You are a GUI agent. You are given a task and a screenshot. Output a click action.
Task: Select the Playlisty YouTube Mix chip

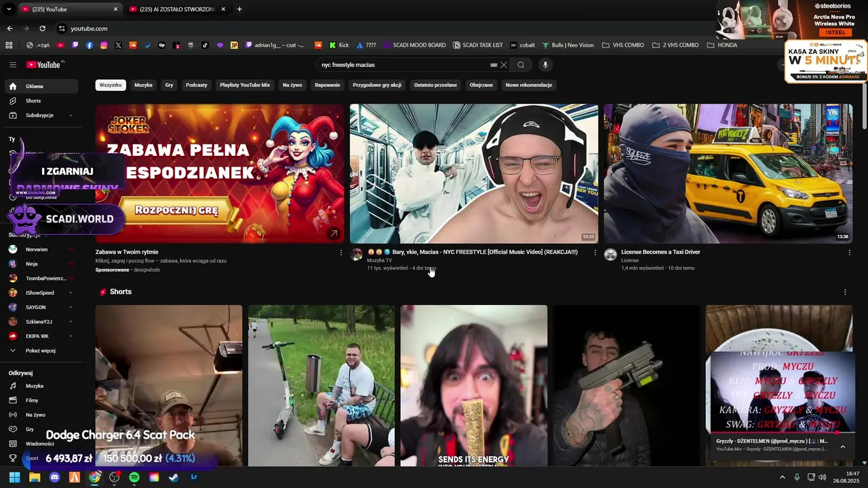tap(245, 85)
